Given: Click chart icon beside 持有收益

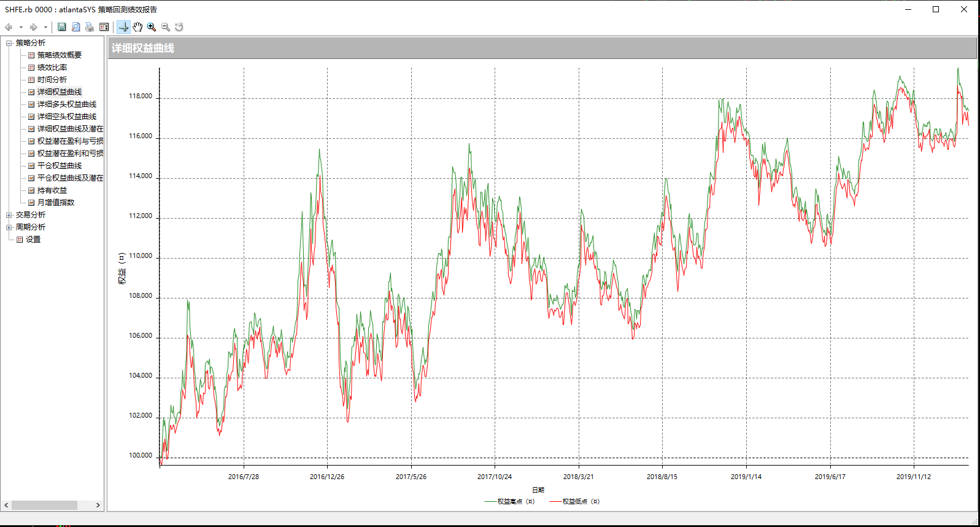Looking at the screenshot, I should (31, 190).
